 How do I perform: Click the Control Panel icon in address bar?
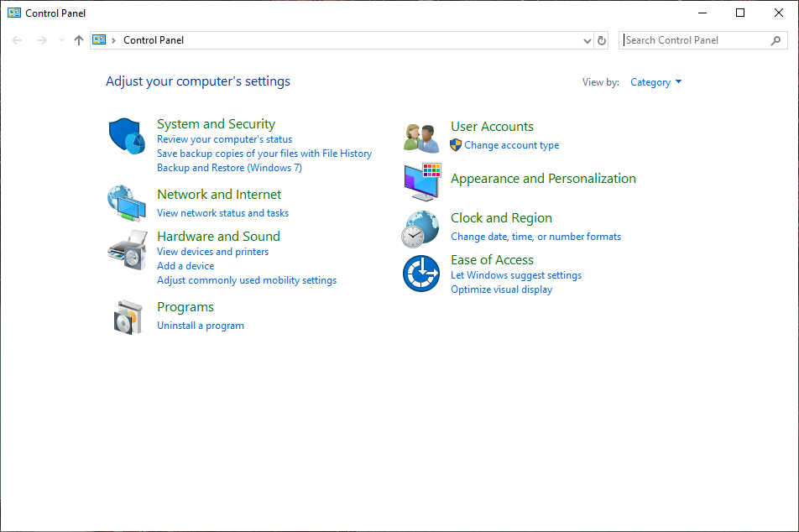pyautogui.click(x=99, y=39)
